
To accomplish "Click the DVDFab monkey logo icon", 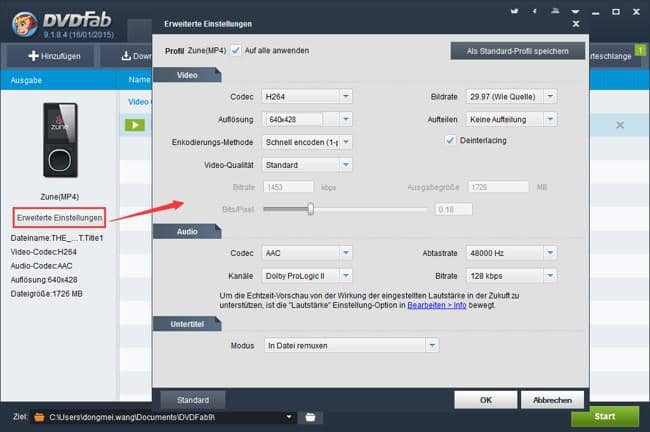I will tap(24, 24).
